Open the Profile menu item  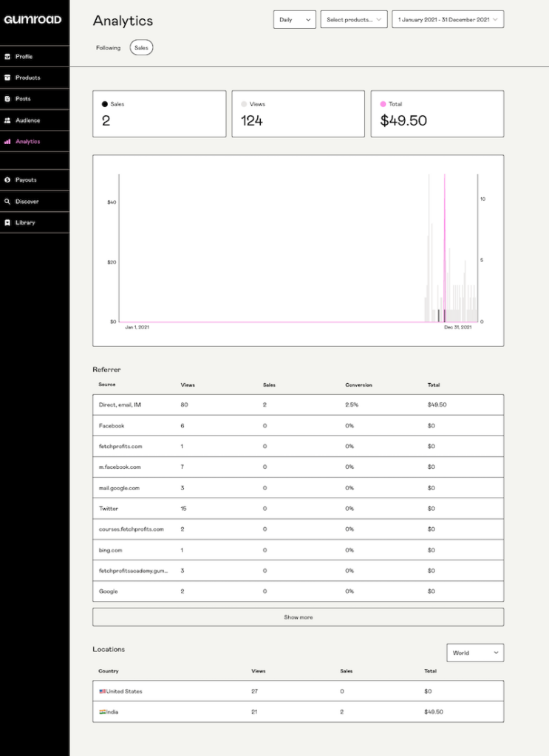click(35, 56)
